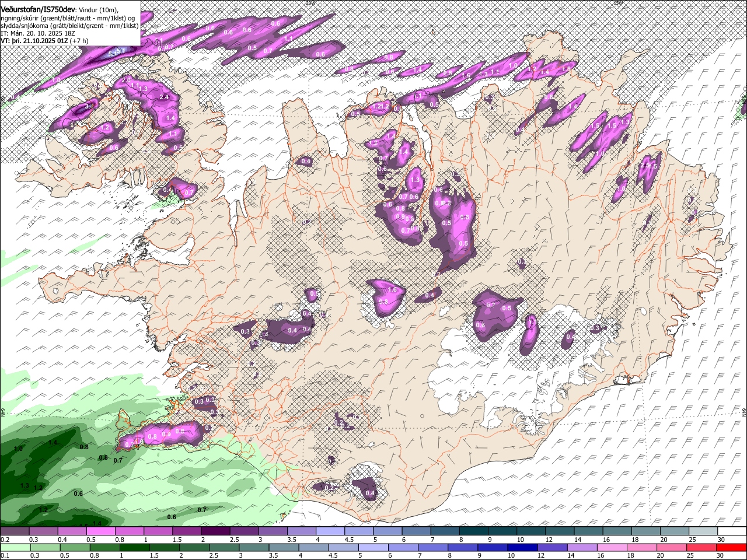This screenshot has height=560, width=747.
Task: Pick the bottom-row swatch between 9 and 10
Action: (494, 547)
